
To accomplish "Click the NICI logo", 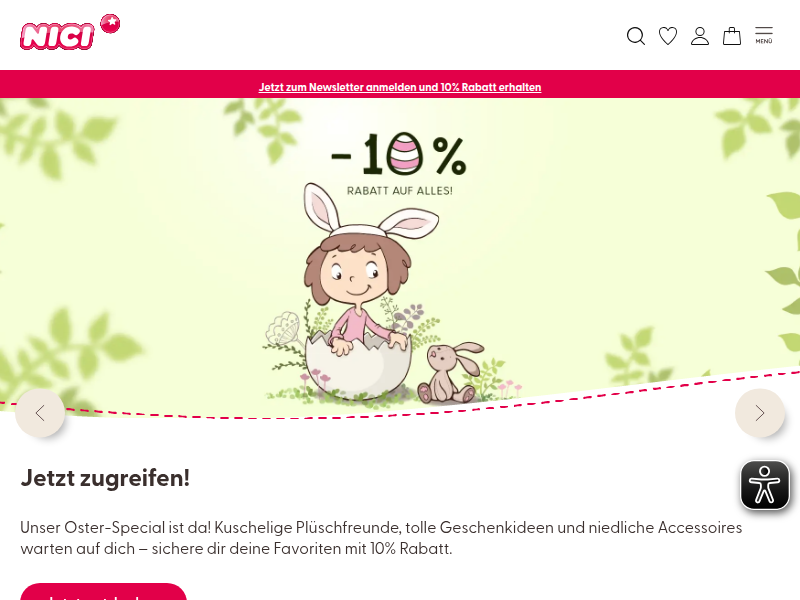I will click(57, 36).
